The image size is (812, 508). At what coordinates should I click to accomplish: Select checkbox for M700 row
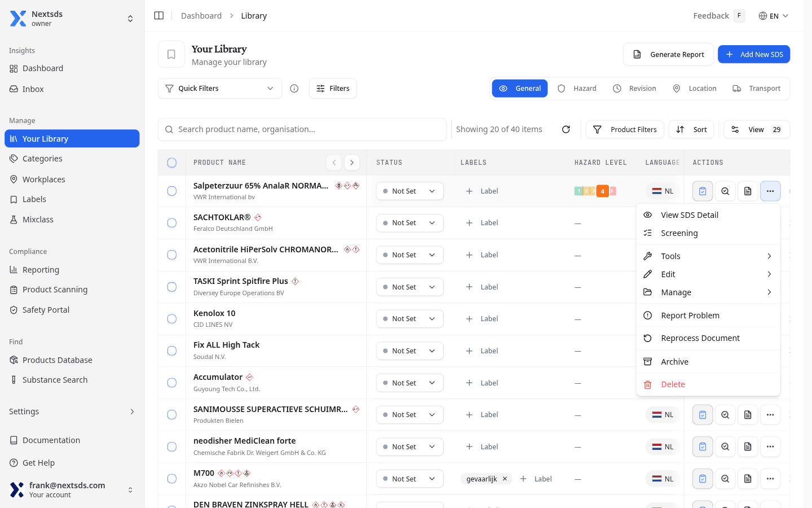(172, 479)
